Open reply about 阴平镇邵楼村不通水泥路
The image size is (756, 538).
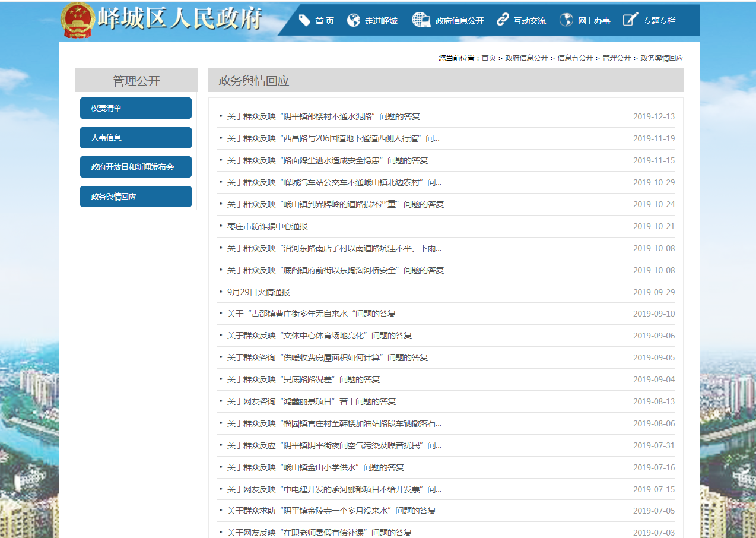[323, 116]
